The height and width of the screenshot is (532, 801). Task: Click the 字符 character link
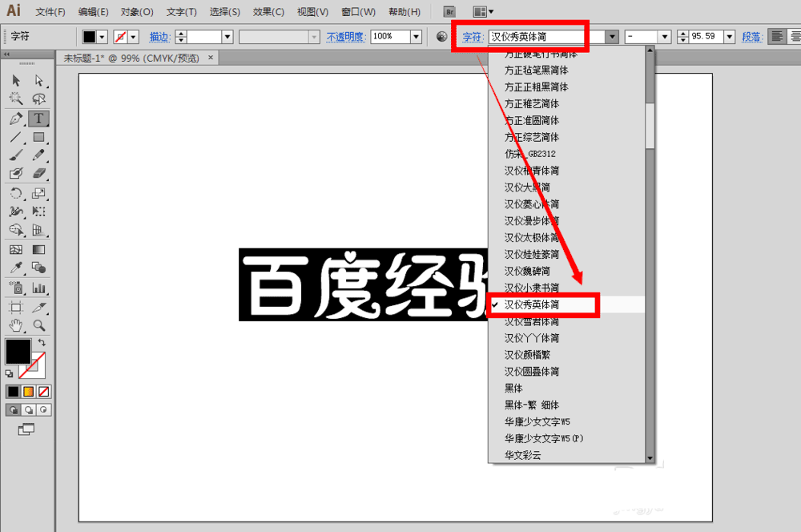point(472,37)
